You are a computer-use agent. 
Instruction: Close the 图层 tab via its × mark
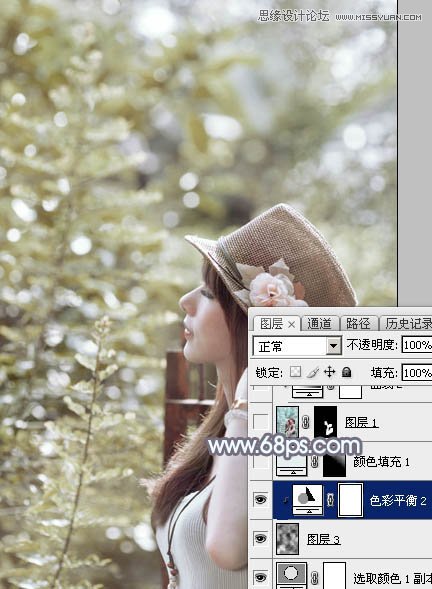(x=292, y=325)
